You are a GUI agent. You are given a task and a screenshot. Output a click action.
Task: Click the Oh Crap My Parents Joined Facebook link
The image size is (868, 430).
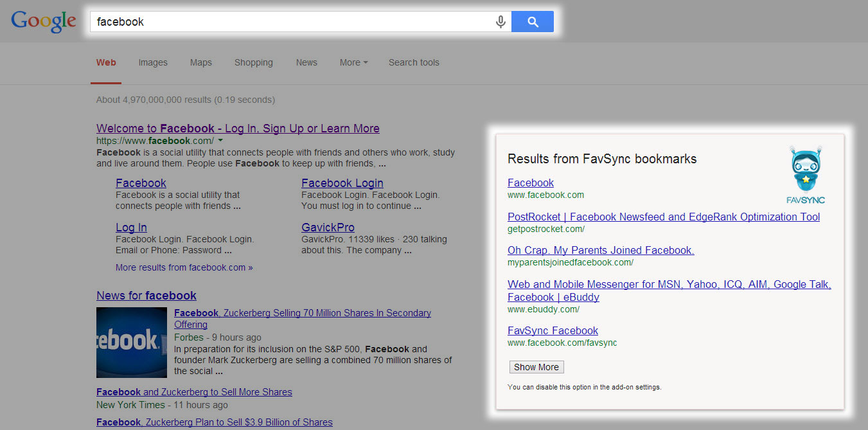601,250
